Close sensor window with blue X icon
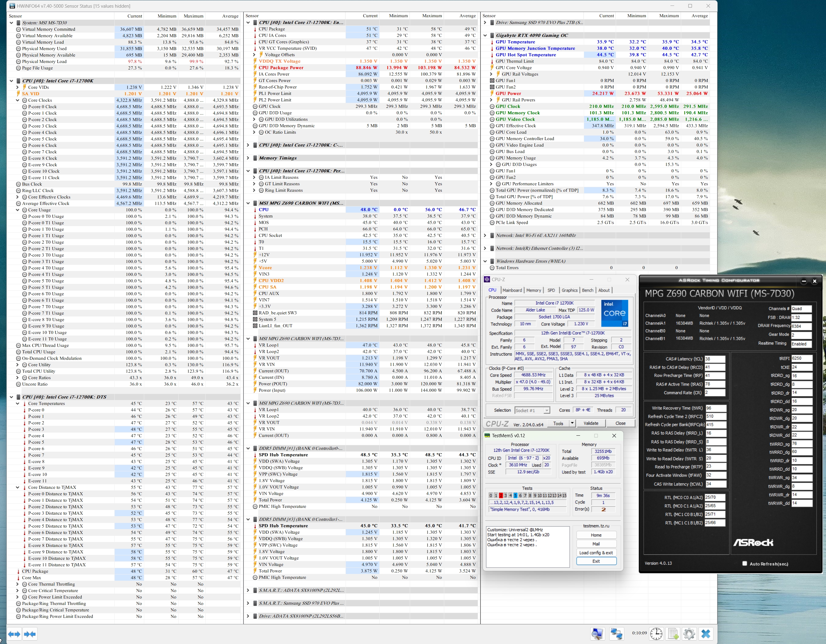826x644 pixels. tap(706, 634)
